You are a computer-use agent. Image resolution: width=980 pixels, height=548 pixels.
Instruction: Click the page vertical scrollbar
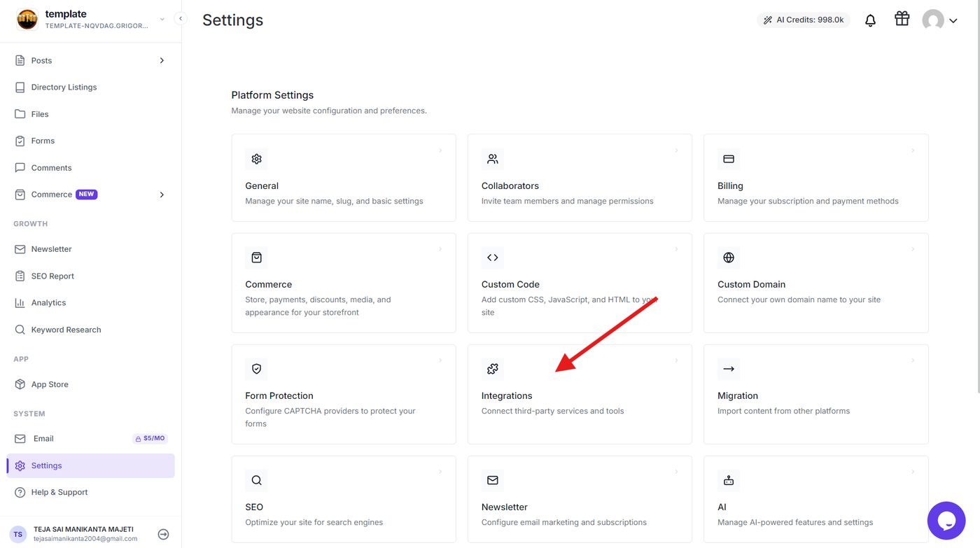point(976,196)
